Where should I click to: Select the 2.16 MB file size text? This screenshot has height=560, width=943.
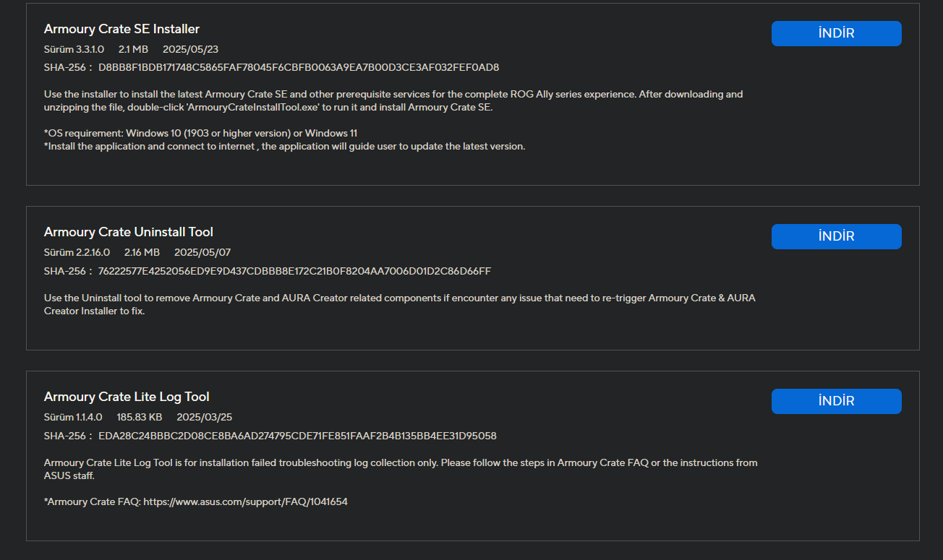point(142,252)
